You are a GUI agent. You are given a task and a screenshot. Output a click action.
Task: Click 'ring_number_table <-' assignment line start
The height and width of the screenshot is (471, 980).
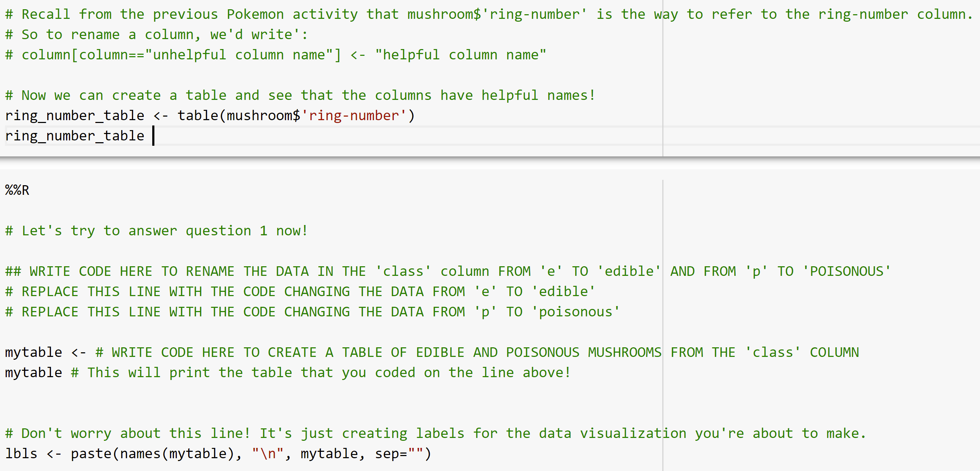(x=86, y=116)
